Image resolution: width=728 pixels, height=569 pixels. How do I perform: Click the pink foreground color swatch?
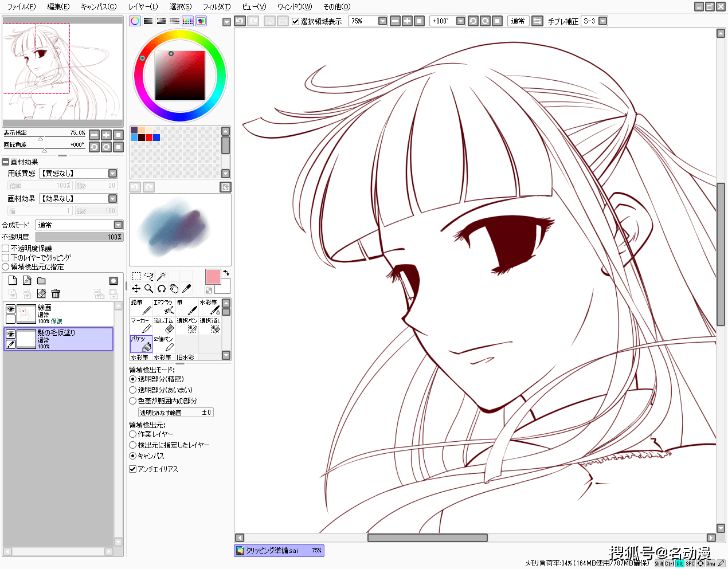[x=213, y=277]
